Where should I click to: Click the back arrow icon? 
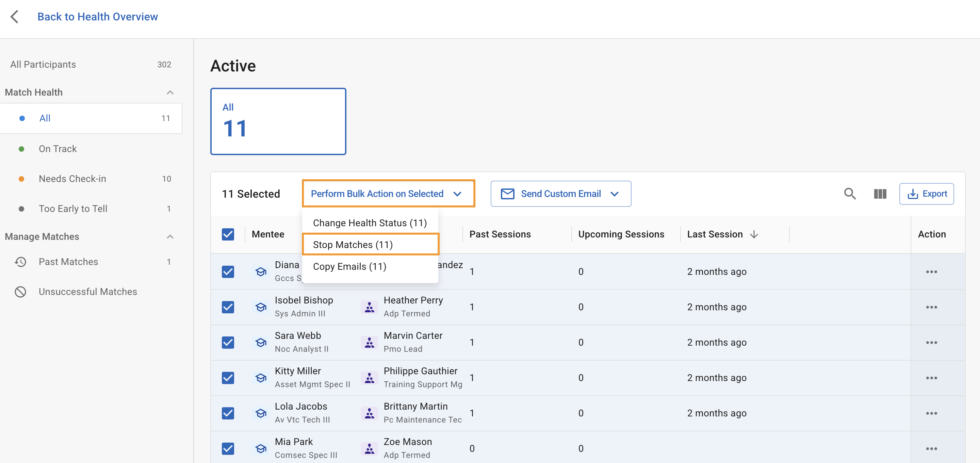pos(14,17)
